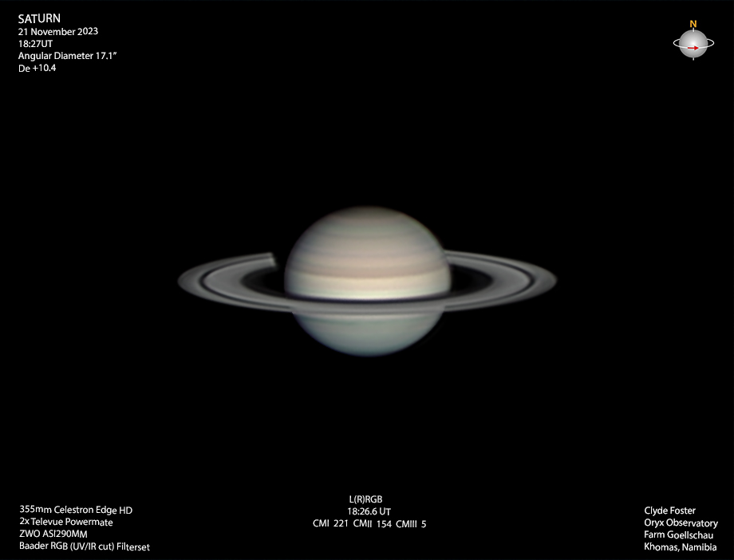Click the Clyde Foster name
This screenshot has height=560, width=734.
pos(670,511)
